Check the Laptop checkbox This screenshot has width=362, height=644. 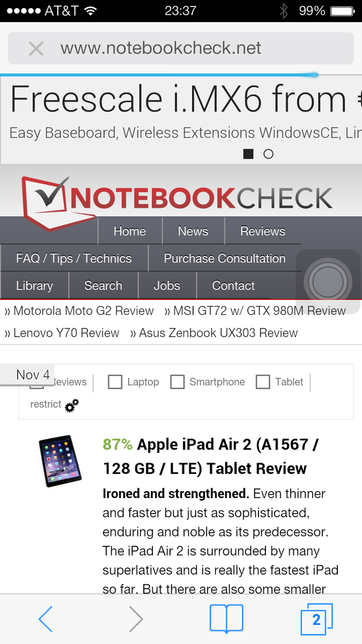click(115, 382)
